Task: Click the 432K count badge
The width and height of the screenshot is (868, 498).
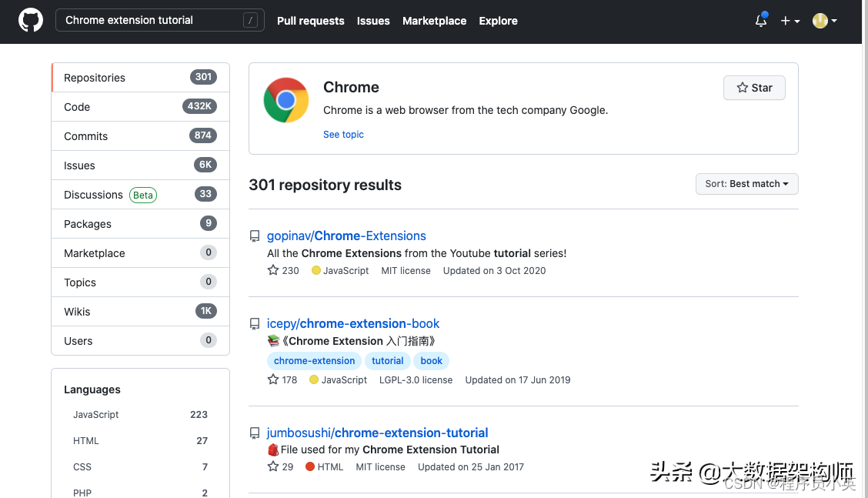Action: [x=199, y=106]
